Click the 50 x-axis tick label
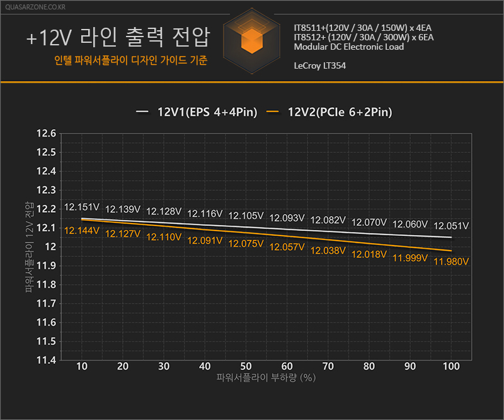The height and width of the screenshot is (420, 504). pos(246,366)
